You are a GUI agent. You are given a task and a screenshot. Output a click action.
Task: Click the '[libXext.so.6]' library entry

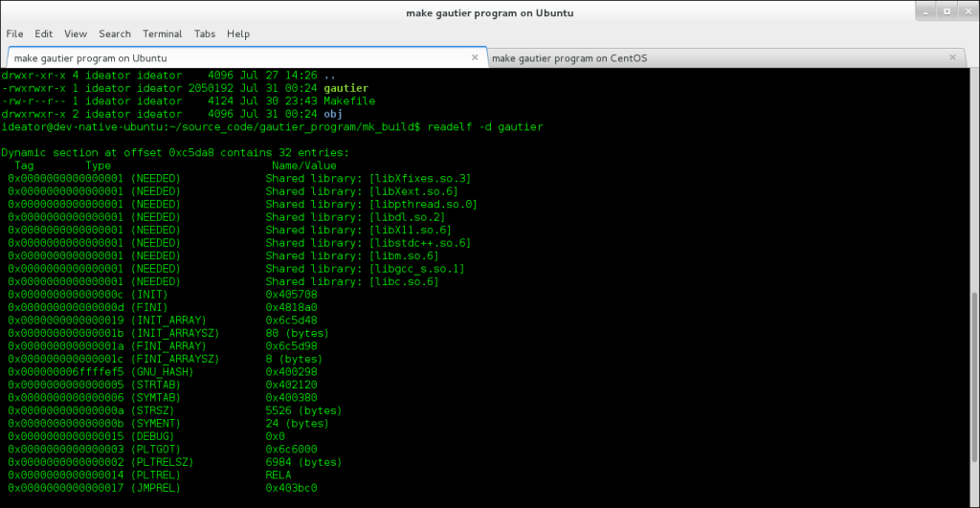click(413, 191)
